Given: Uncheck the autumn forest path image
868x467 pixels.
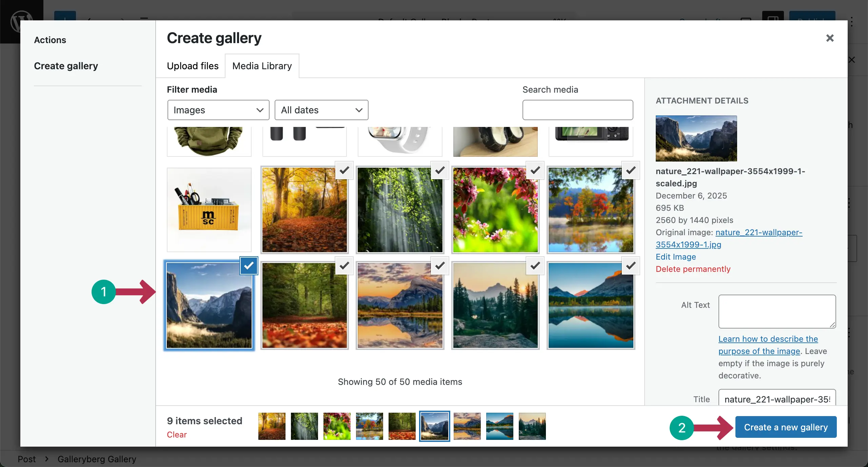Looking at the screenshot, I should (x=343, y=171).
